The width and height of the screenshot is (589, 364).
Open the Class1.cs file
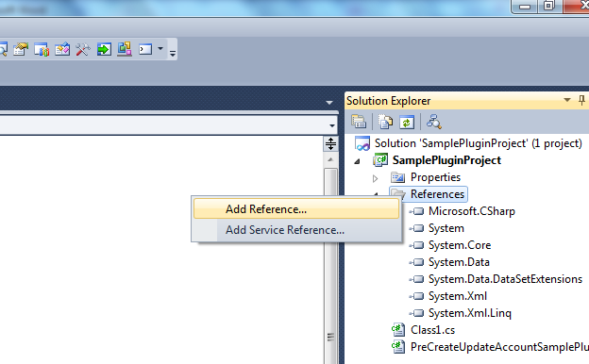pyautogui.click(x=432, y=330)
